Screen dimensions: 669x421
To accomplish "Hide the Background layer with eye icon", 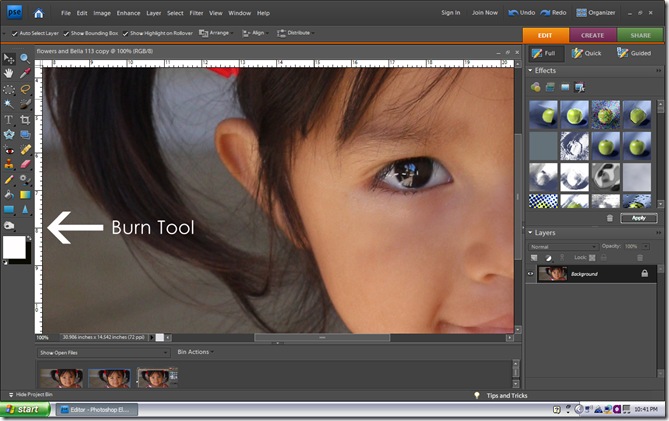I will click(x=531, y=273).
